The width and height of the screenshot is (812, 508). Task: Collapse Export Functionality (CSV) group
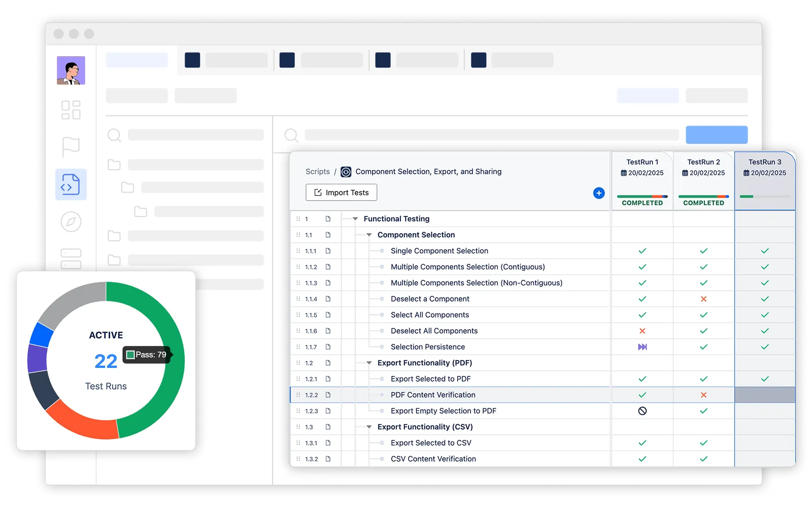tap(369, 427)
